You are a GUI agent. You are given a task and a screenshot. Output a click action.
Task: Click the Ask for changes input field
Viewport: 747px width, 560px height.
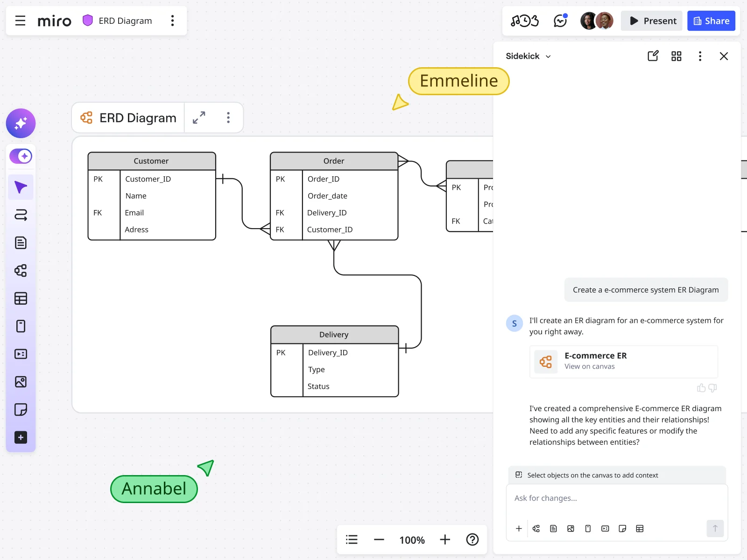click(607, 498)
